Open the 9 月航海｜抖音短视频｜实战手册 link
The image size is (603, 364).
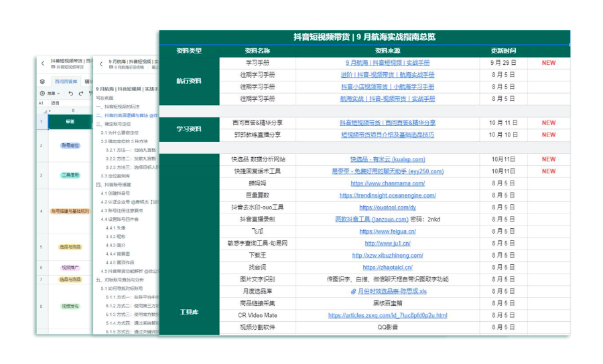click(x=388, y=63)
